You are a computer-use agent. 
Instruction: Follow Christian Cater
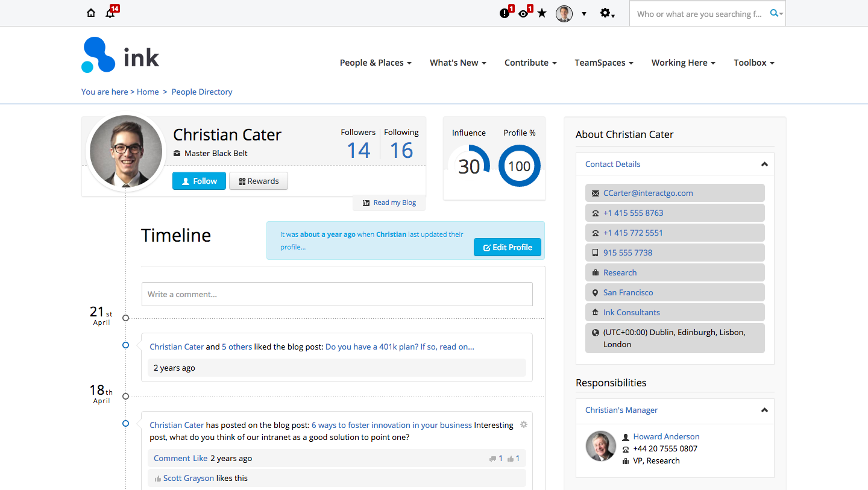(199, 181)
